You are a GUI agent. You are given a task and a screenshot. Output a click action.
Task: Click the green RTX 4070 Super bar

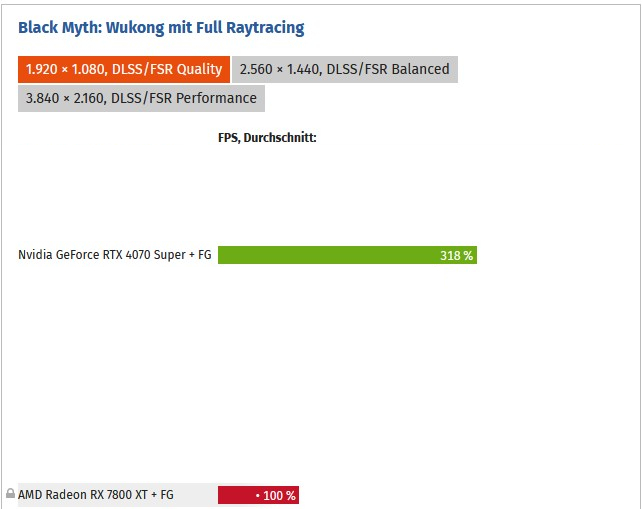pos(347,255)
